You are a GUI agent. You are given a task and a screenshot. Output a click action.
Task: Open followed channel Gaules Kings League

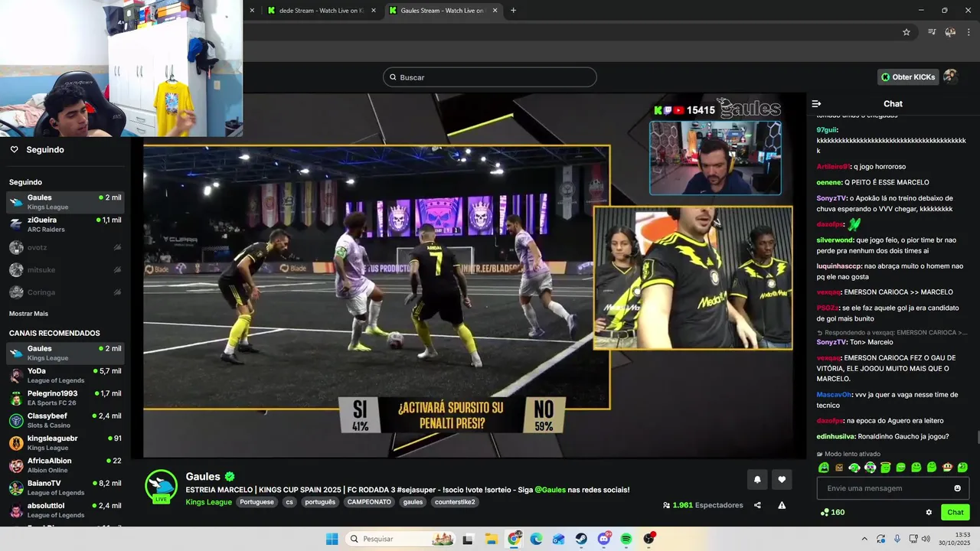click(65, 202)
